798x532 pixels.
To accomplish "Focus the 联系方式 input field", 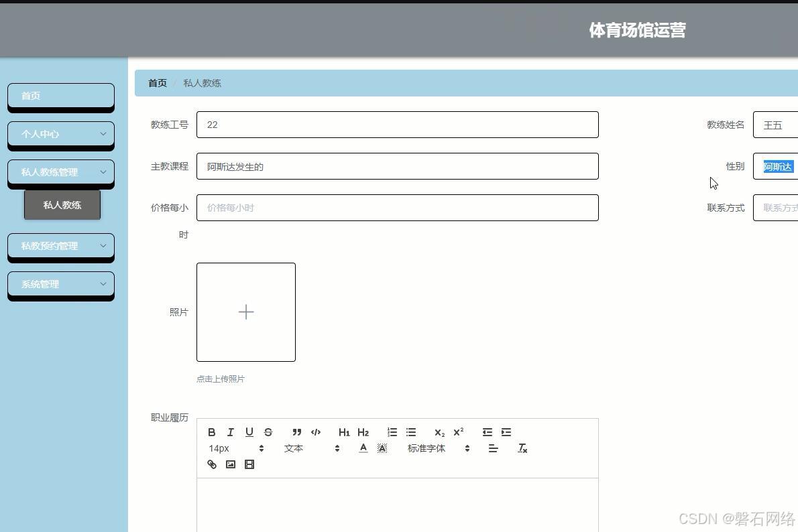I will [776, 208].
